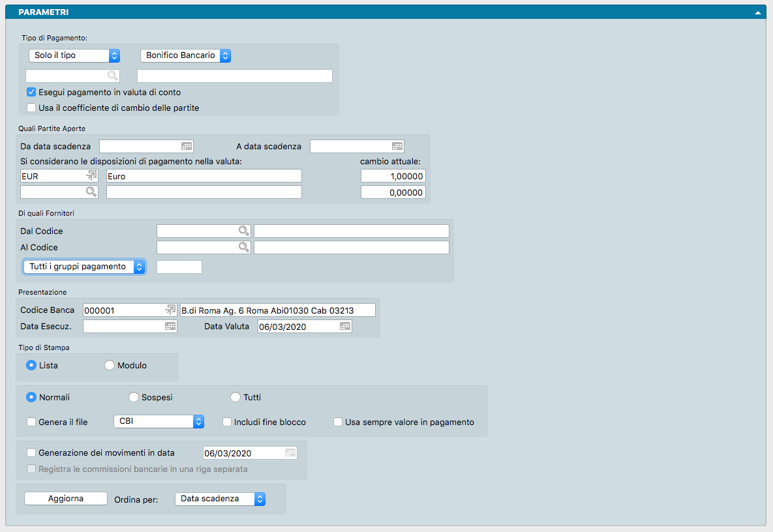Click the search icon in Al Codice field

(243, 248)
